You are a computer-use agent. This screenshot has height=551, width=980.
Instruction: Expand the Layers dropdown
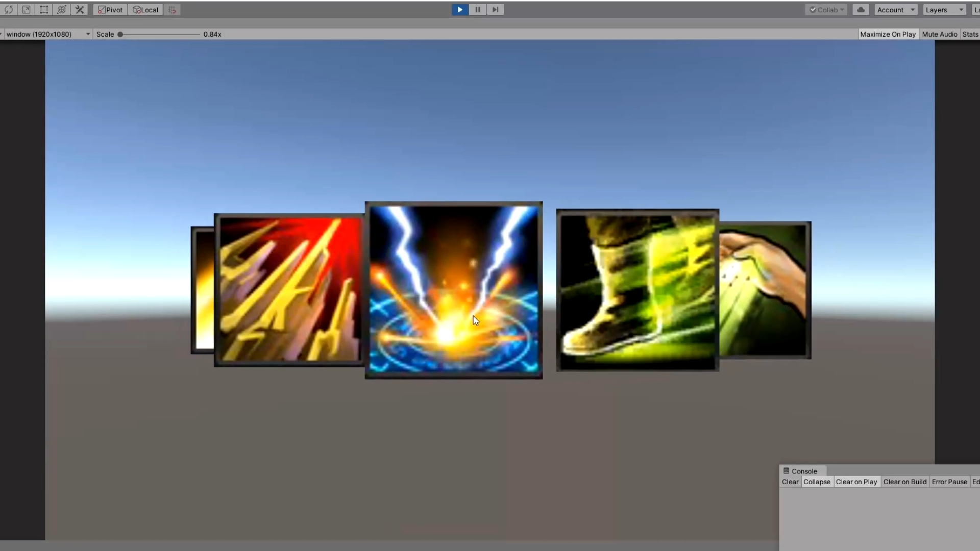click(944, 10)
